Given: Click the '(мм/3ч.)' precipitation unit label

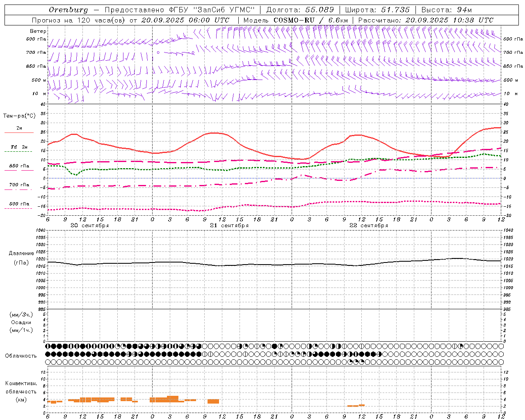Looking at the screenshot, I should pyautogui.click(x=21, y=315).
